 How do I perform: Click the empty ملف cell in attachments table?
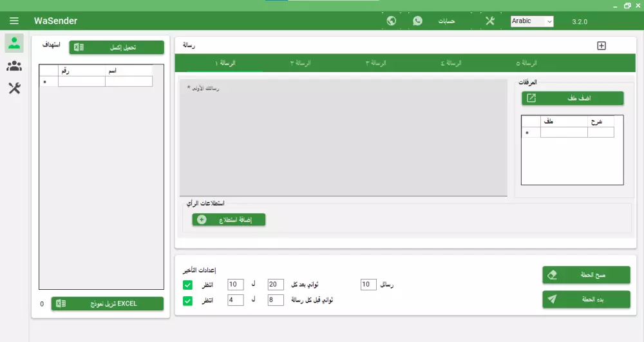tap(564, 132)
